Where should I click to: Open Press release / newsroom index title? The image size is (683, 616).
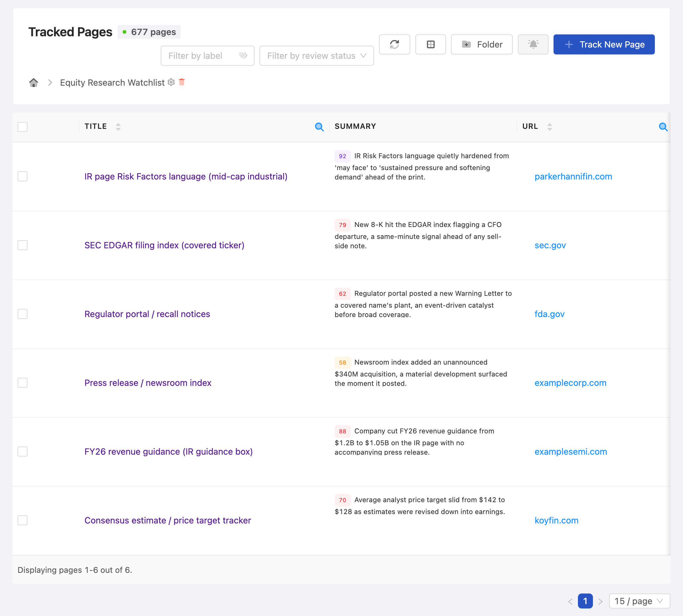click(148, 383)
